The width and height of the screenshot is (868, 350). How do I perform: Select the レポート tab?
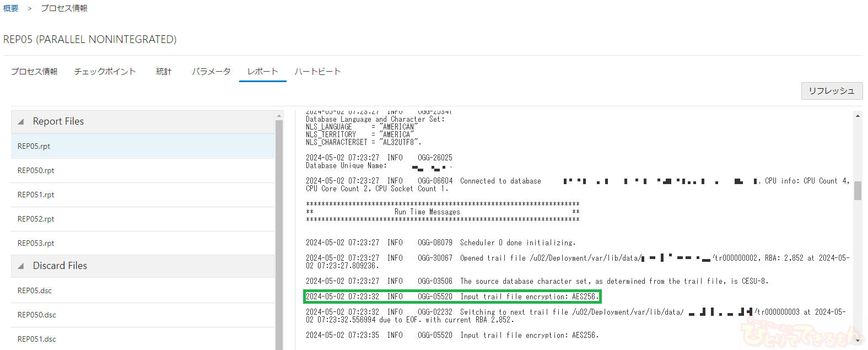pyautogui.click(x=262, y=72)
